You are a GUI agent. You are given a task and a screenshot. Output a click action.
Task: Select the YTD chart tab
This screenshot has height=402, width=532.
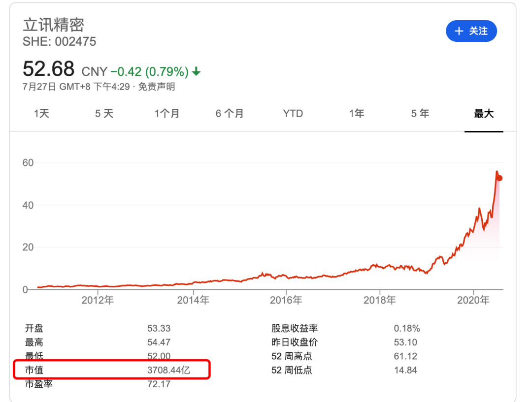pos(293,114)
